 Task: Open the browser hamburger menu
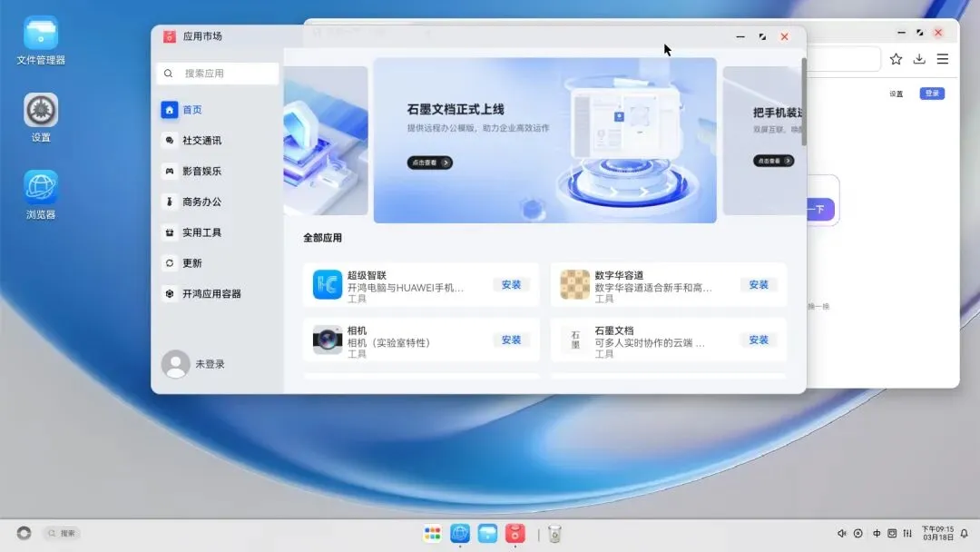click(943, 59)
